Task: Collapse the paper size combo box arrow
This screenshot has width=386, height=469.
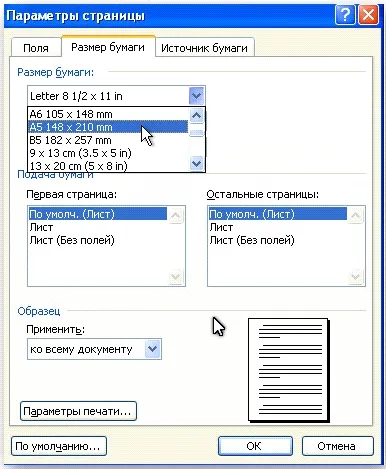Action: point(196,96)
